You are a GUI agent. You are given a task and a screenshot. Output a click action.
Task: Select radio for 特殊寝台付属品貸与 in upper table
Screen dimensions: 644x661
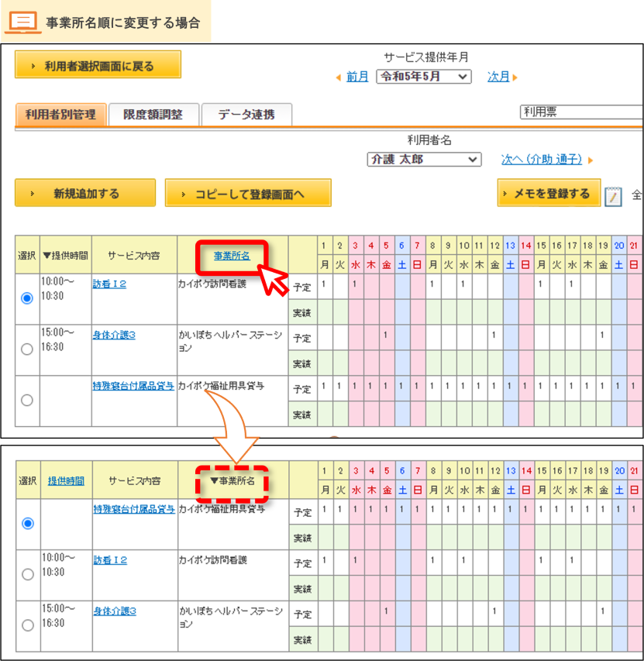tap(27, 400)
